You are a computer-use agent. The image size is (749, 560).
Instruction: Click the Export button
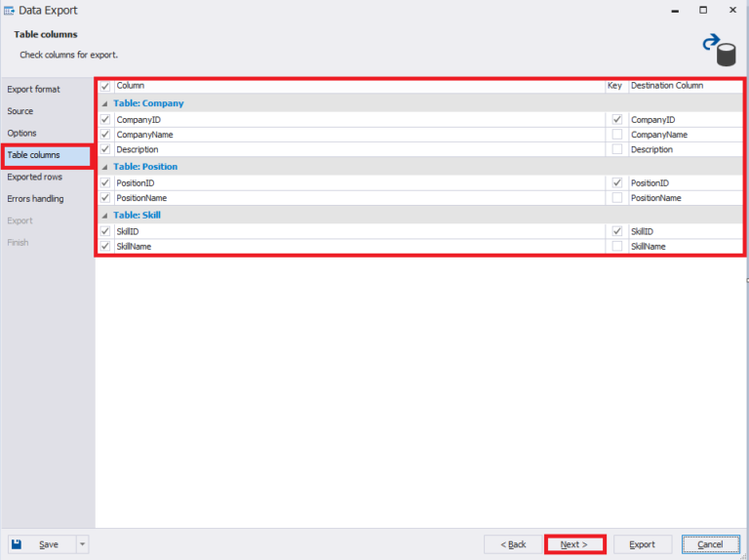point(642,544)
